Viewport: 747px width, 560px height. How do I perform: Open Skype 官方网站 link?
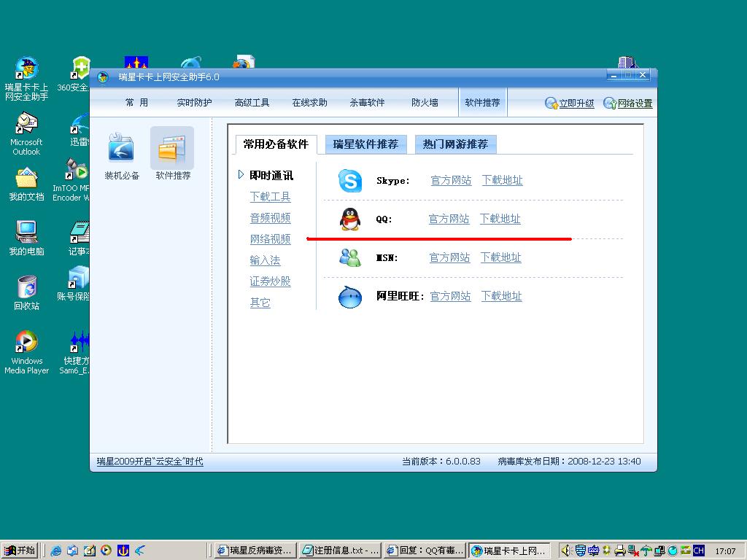click(x=451, y=181)
